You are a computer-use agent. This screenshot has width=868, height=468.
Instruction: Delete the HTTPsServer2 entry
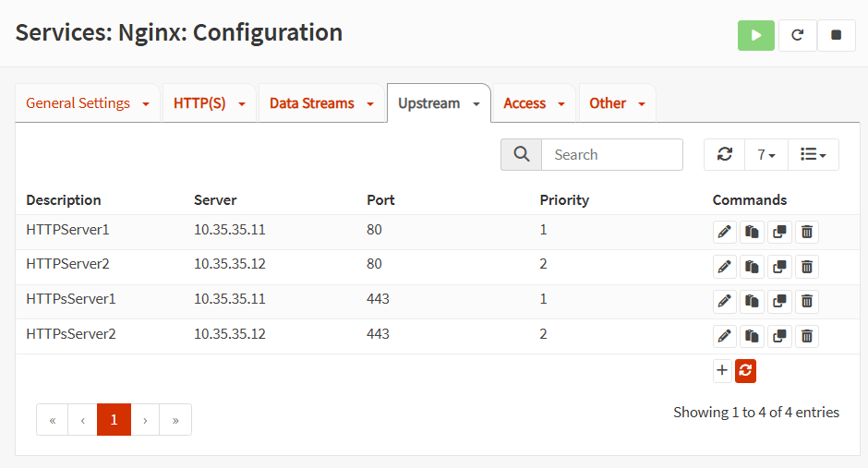click(x=807, y=336)
